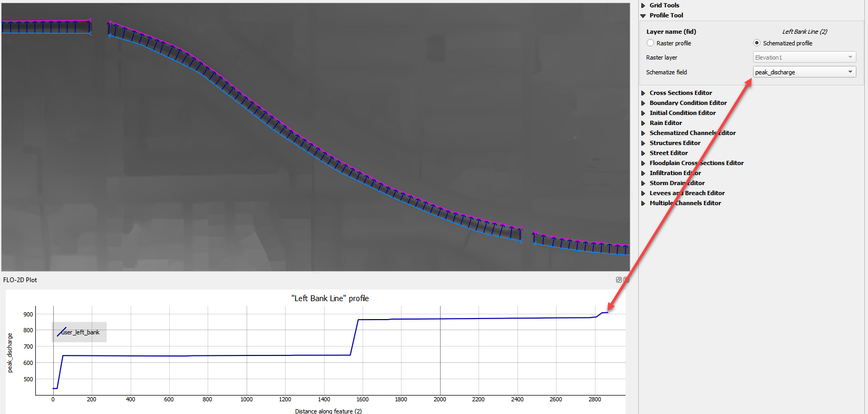Close the FLO-2D Plot panel
This screenshot has height=414, width=868.
626,280
